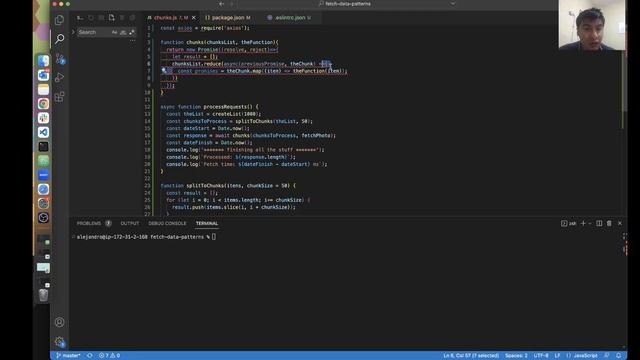
Task: Change indentation via Spaces: 2
Action: click(x=516, y=356)
